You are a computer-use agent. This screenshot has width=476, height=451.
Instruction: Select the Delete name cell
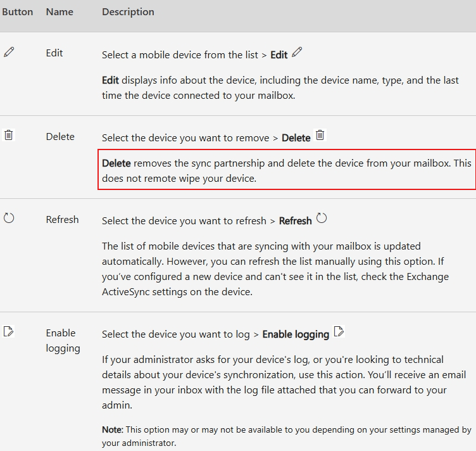coord(60,137)
